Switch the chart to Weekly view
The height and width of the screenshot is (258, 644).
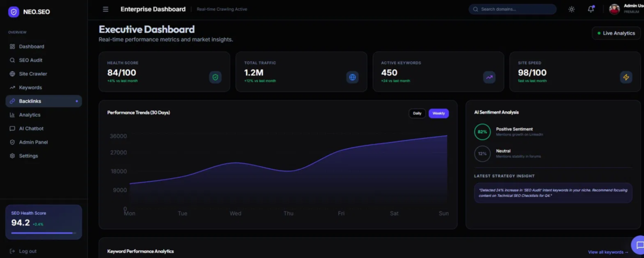click(x=438, y=114)
